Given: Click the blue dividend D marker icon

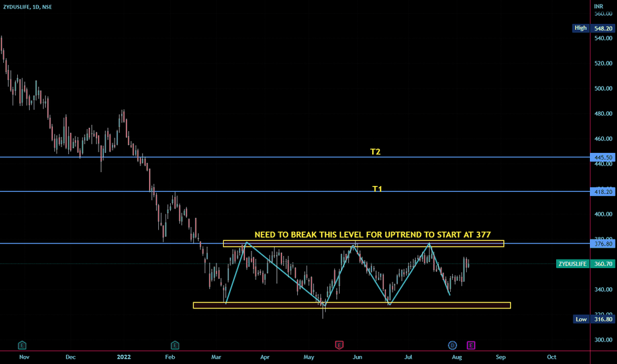Looking at the screenshot, I should pyautogui.click(x=453, y=345).
